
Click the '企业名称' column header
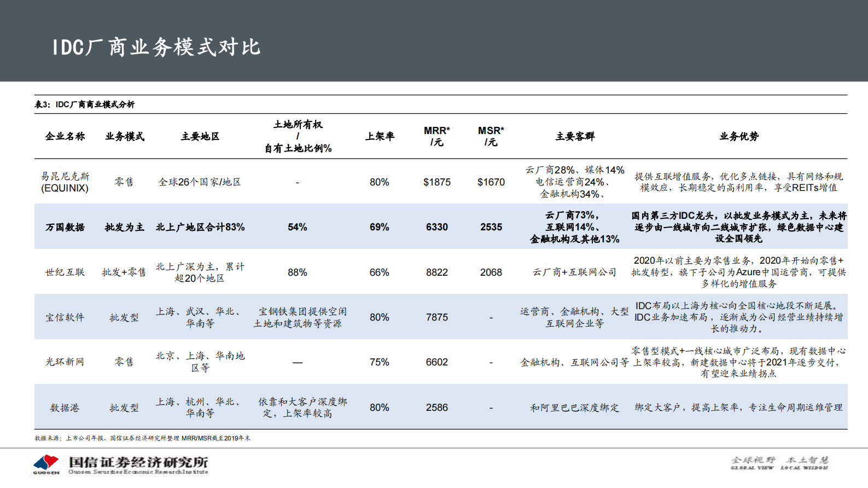tap(65, 136)
